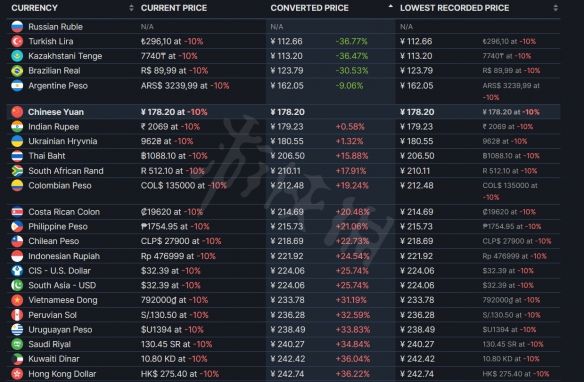Image resolution: width=584 pixels, height=382 pixels.
Task: Sort by the Current Price header
Action: pos(174,8)
